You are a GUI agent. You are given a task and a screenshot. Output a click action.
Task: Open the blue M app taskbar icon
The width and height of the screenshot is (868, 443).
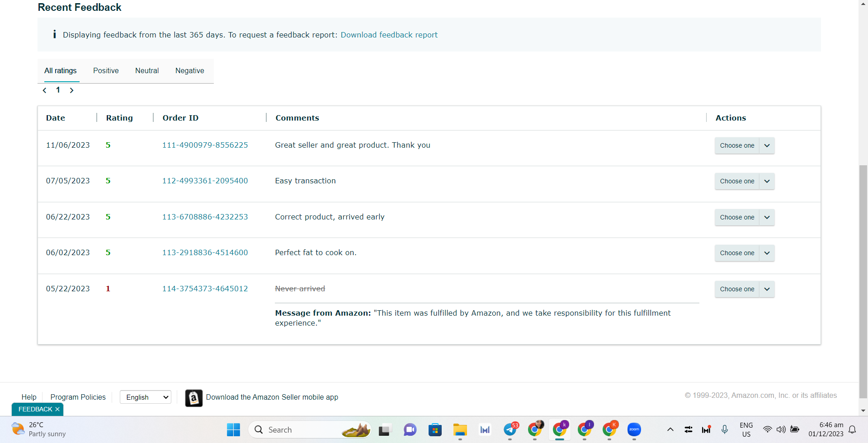[x=485, y=430]
